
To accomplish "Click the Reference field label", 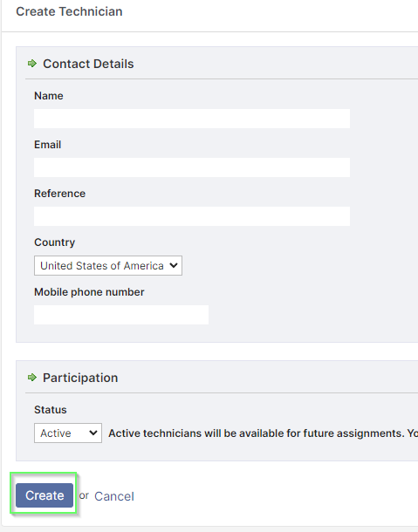I will 59,194.
